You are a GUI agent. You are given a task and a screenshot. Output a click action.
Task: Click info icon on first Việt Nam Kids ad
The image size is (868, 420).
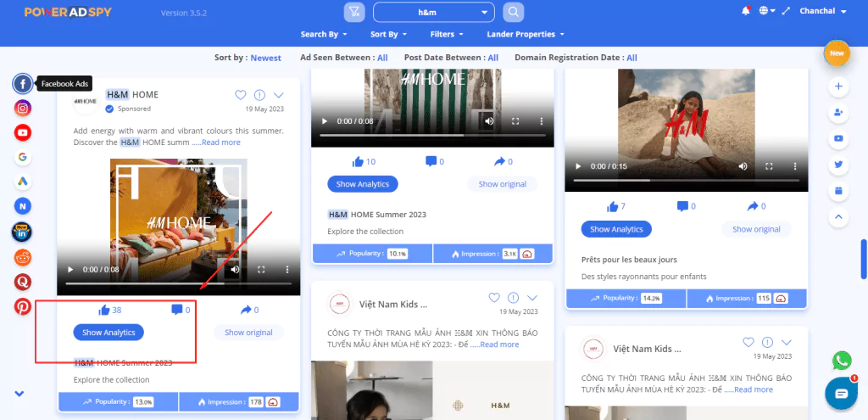pyautogui.click(x=513, y=298)
